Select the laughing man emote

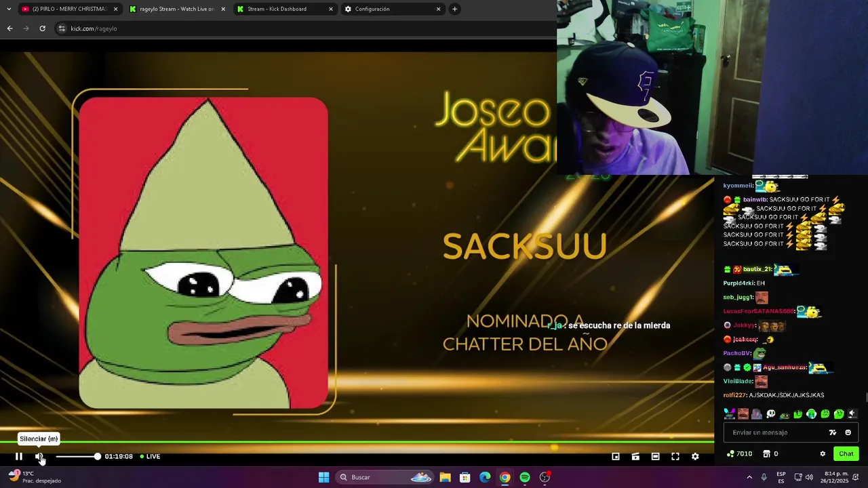(743, 414)
